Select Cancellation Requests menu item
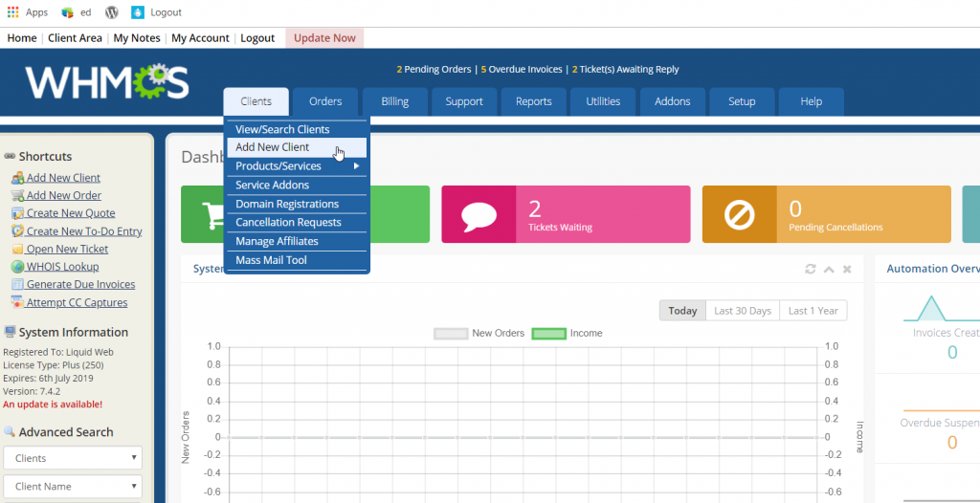This screenshot has width=980, height=503. 297,223
